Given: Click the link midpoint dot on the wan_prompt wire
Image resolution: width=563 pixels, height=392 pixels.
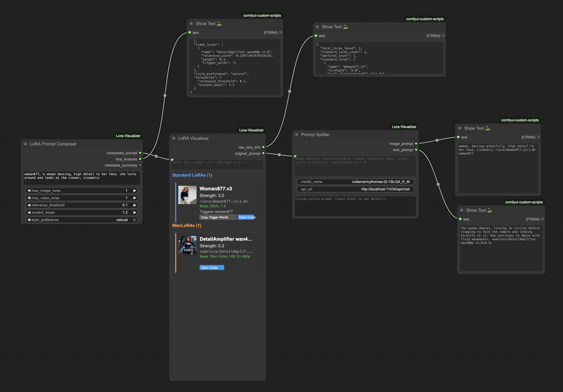Looking at the screenshot, I should 438,184.
